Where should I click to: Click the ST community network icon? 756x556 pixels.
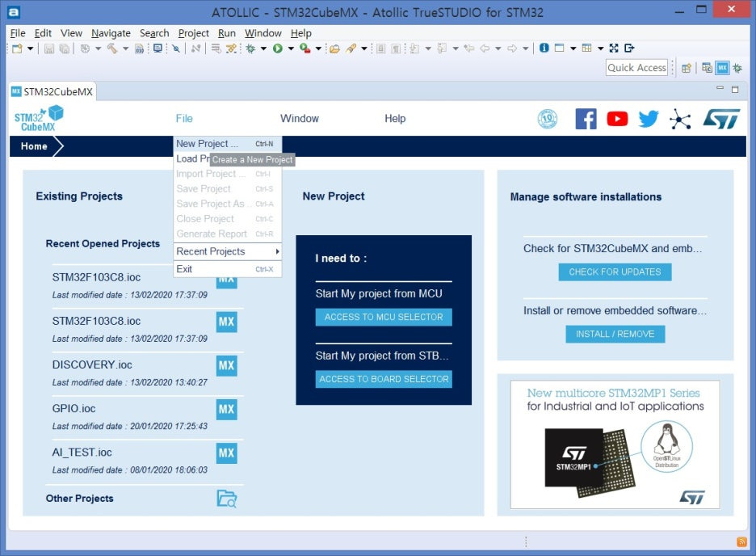(680, 119)
